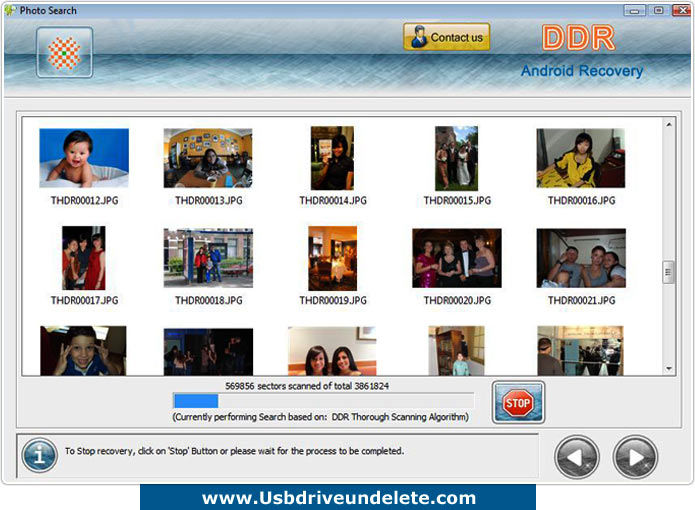Click the THDR00019.JPG file name label
This screenshot has width=695, height=510.
click(x=333, y=300)
